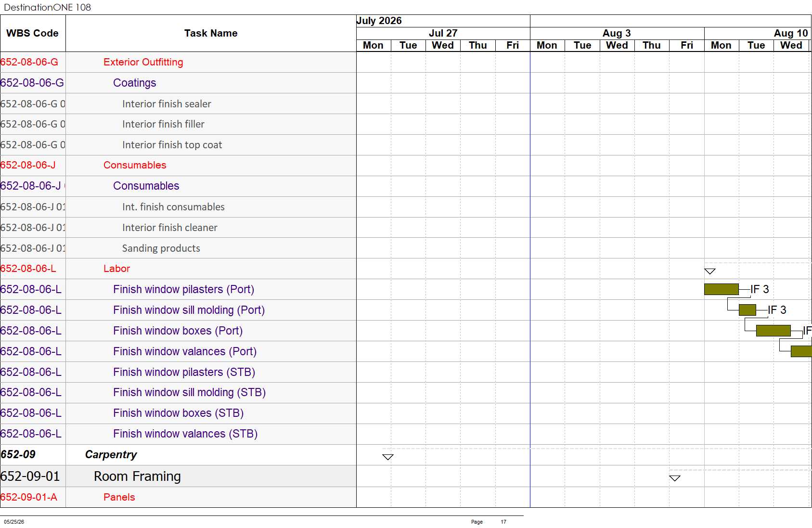Click the Finish window pilasters (Port) Gantt bar
This screenshot has width=812, height=528.
click(722, 289)
